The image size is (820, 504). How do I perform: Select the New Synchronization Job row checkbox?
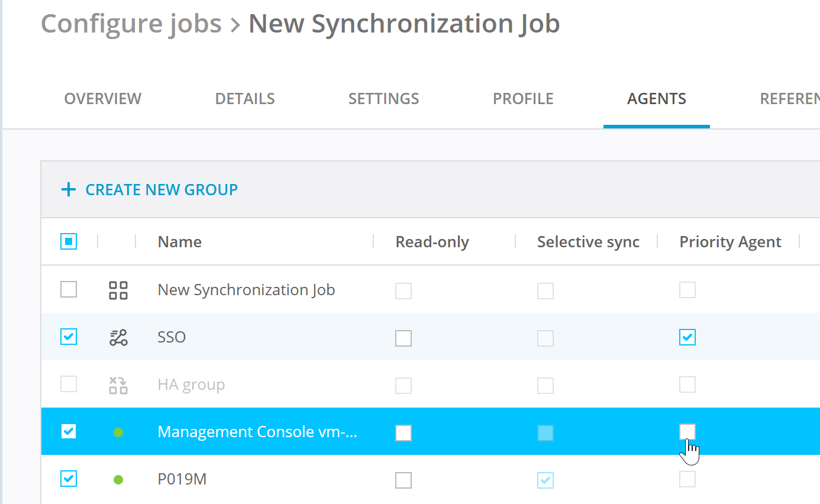coord(69,290)
